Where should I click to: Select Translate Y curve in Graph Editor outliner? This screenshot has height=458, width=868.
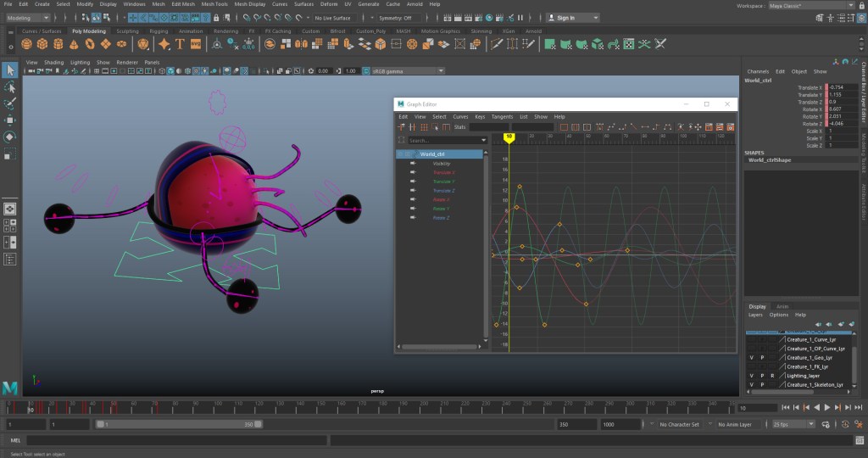(x=443, y=182)
